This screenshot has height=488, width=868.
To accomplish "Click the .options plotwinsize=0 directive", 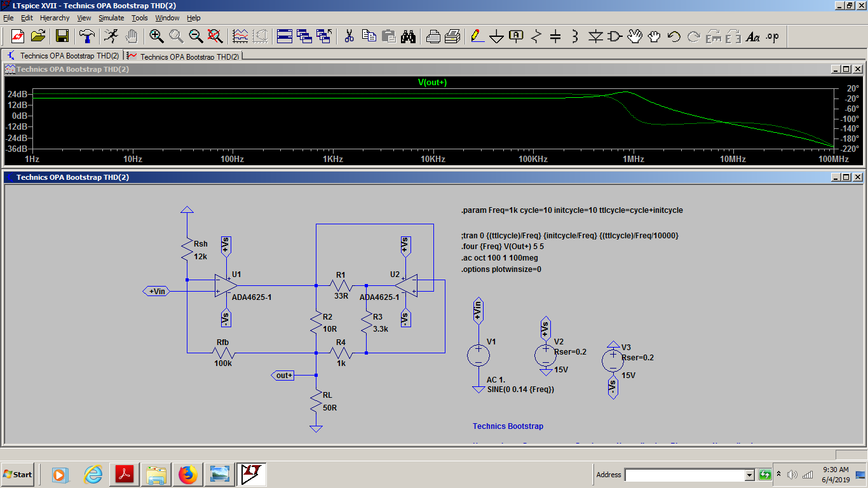I will click(x=501, y=269).
